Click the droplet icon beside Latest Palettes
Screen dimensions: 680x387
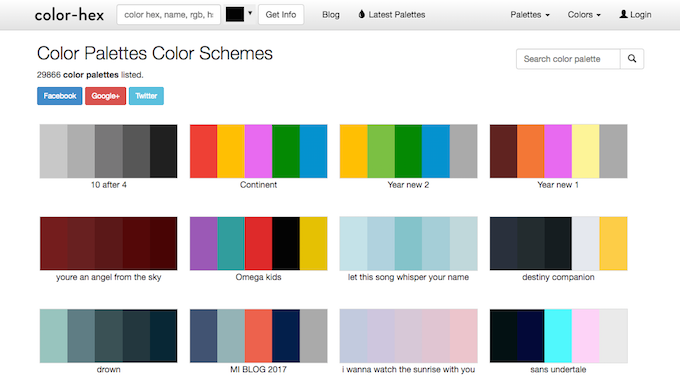point(361,14)
